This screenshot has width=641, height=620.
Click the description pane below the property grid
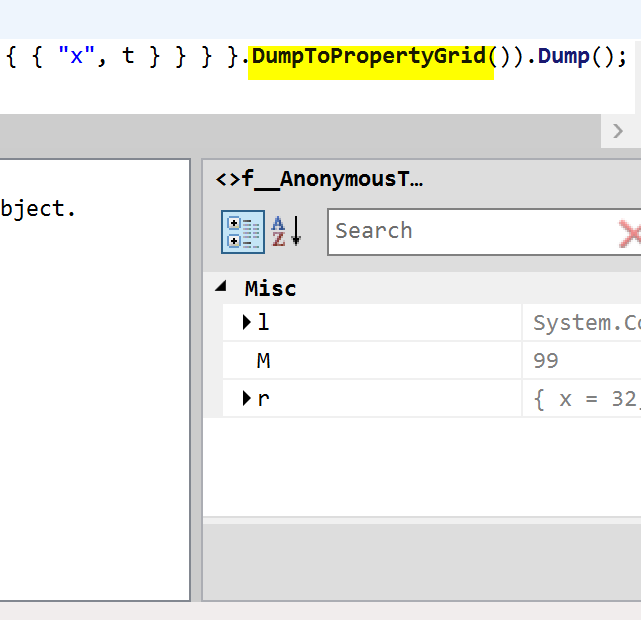tap(420, 560)
